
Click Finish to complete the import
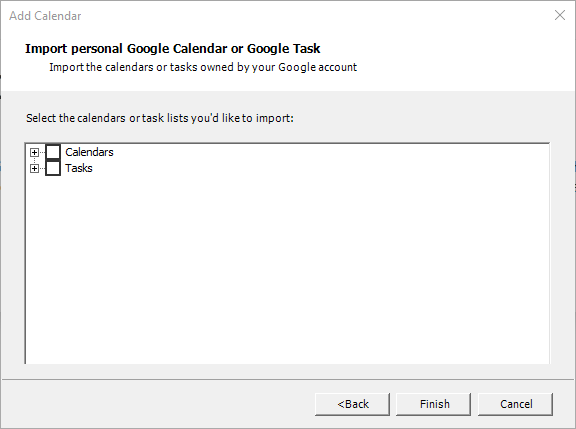(433, 404)
